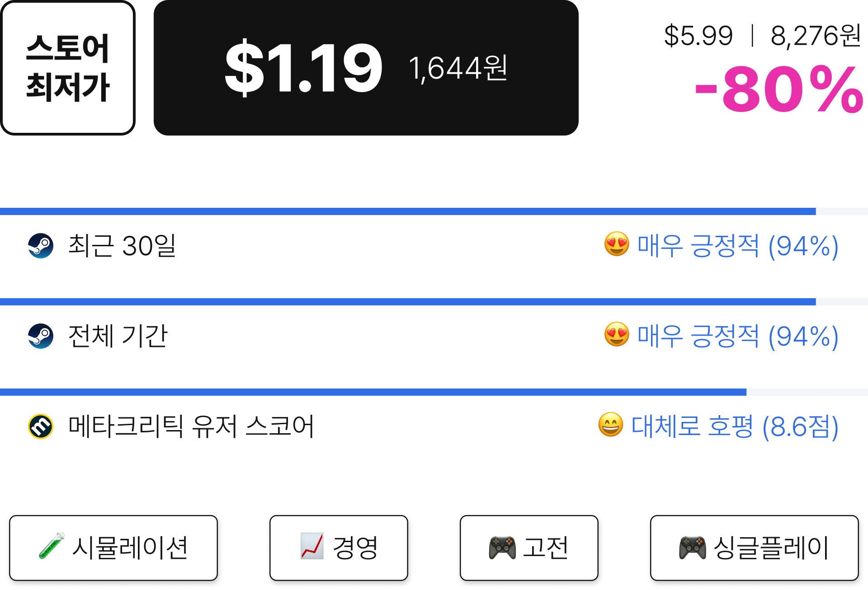Viewport: 868px width, 590px height.
Task: Click the gamepad icon in 고전 tag
Action: pyautogui.click(x=502, y=548)
